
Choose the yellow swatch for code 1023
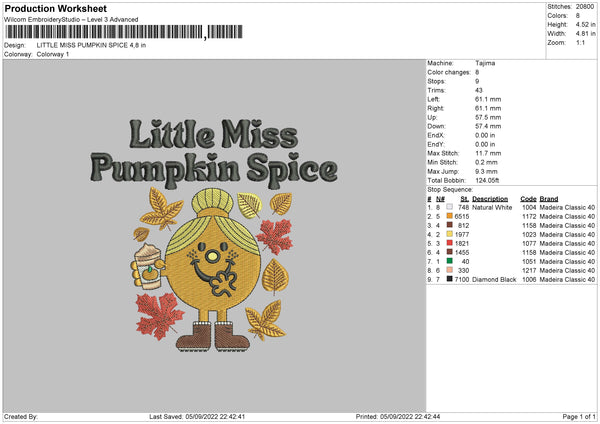coord(449,234)
